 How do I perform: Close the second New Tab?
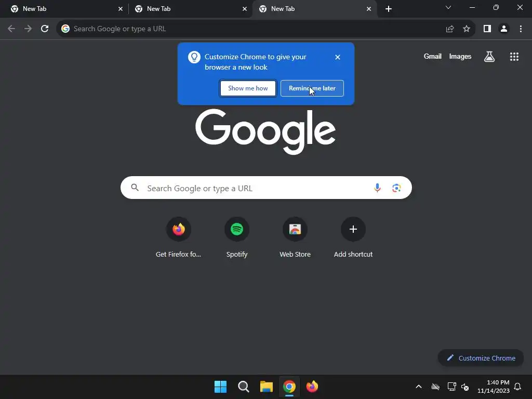[245, 9]
